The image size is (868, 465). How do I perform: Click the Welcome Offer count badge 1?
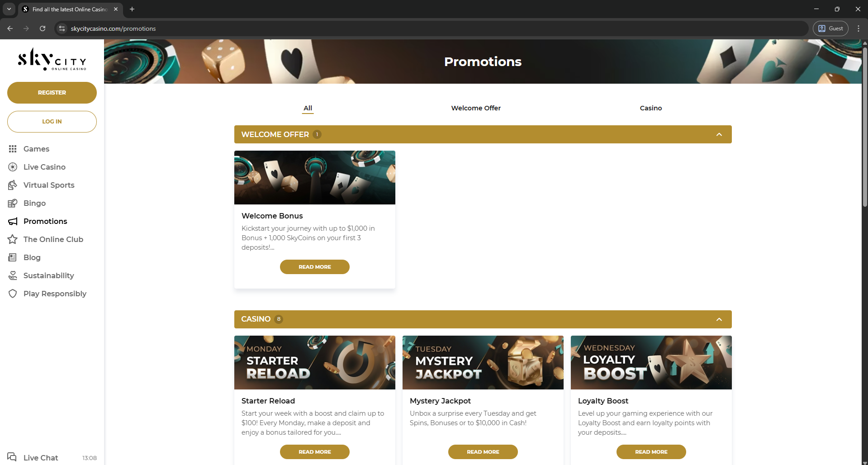(317, 134)
